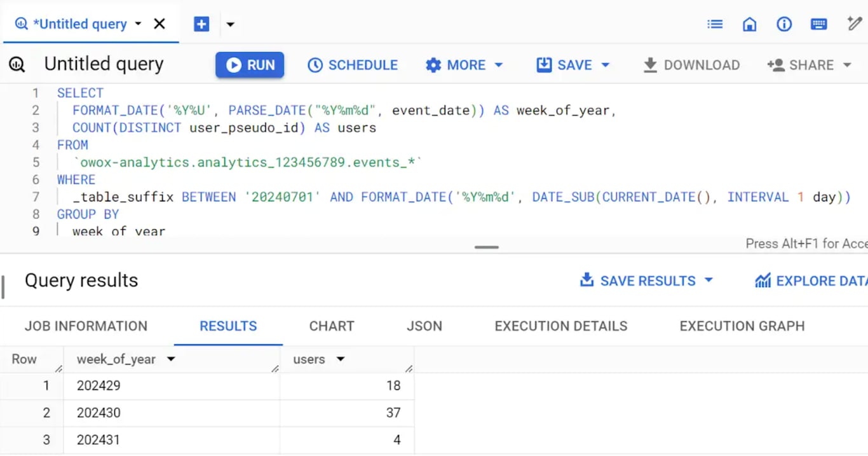The image size is (868, 456).
Task: Open the SCHEDULE option
Action: pyautogui.click(x=353, y=65)
